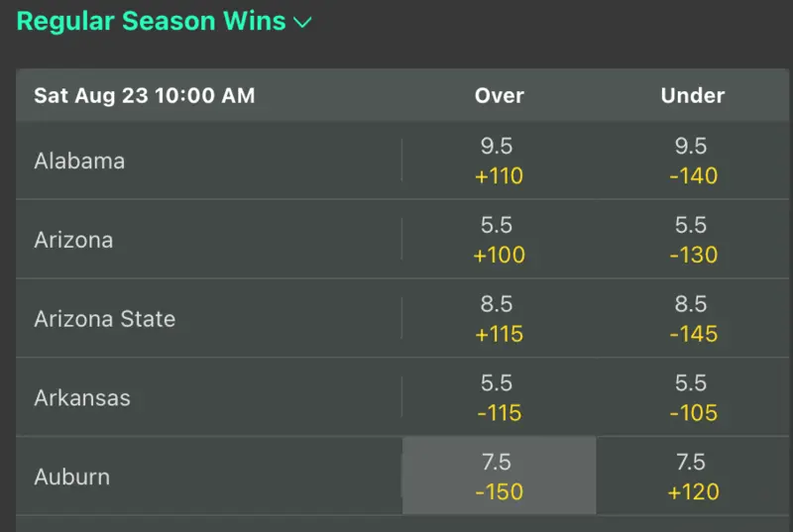Pick Arizona Under 5.5 at -130

pyautogui.click(x=693, y=240)
